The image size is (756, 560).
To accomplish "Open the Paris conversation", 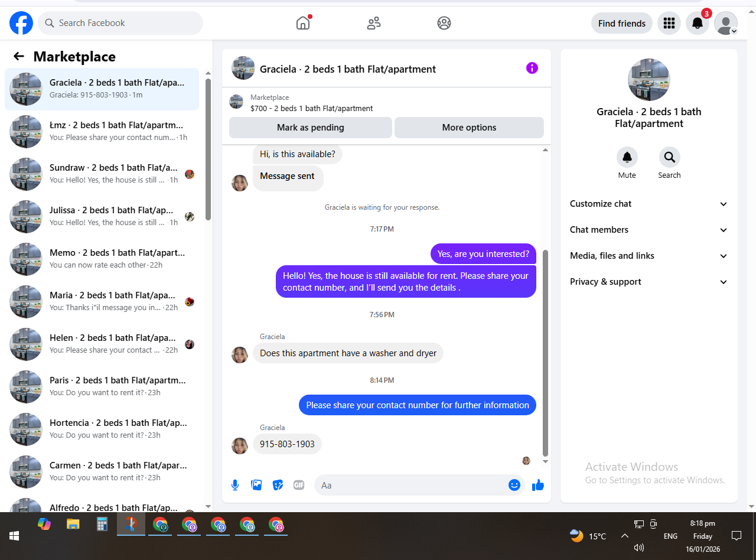I will point(102,387).
